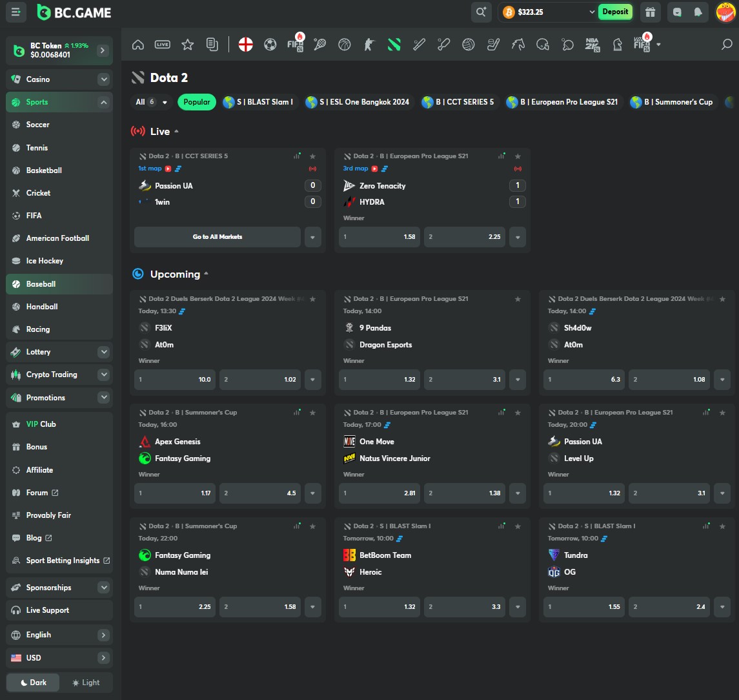
Task: Favorite the Passion UA vs 1win match
Action: pos(312,156)
